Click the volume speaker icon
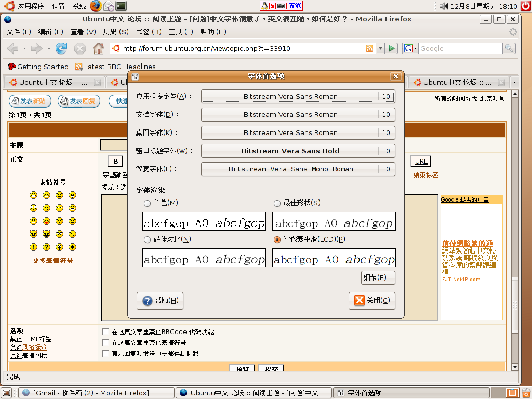 tap(444, 6)
